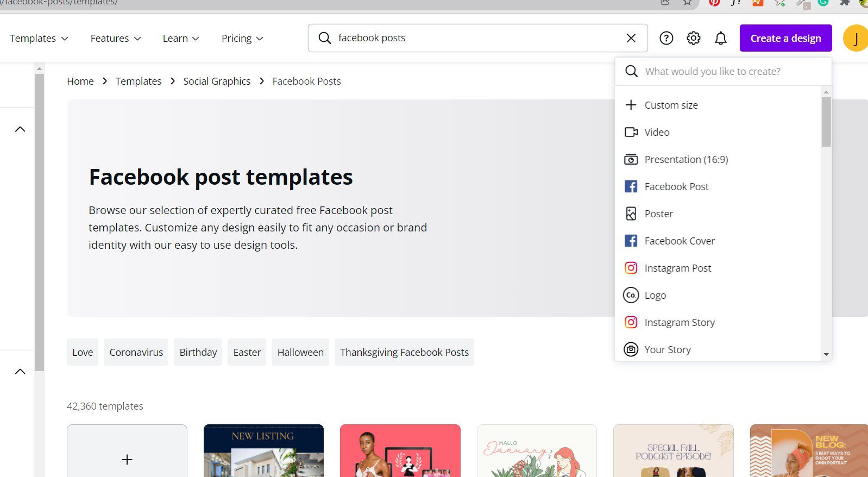Image resolution: width=868 pixels, height=477 pixels.
Task: Click the yellow J profile avatar
Action: coord(856,38)
